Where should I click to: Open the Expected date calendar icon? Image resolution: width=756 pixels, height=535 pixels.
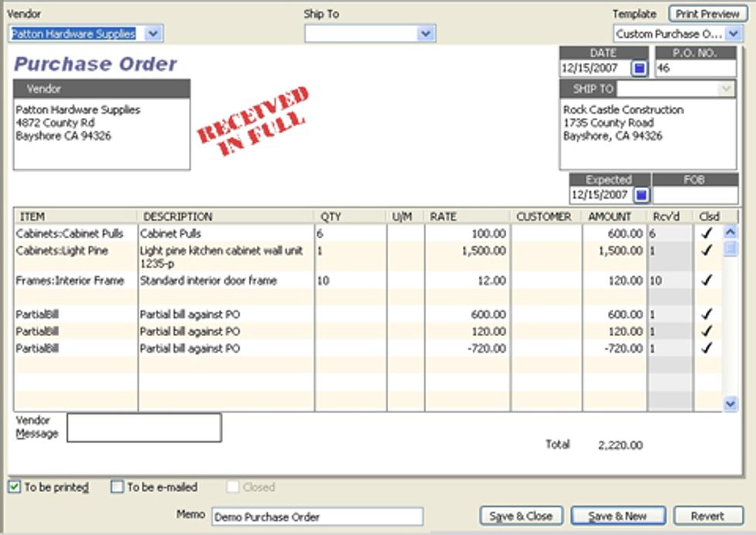click(x=642, y=195)
